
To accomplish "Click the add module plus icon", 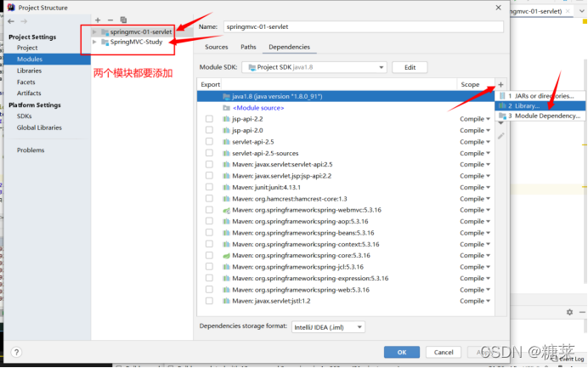I will [98, 20].
